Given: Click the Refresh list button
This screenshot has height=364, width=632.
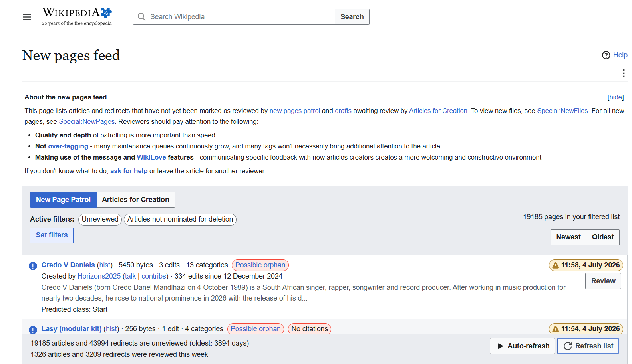Looking at the screenshot, I should (x=588, y=346).
